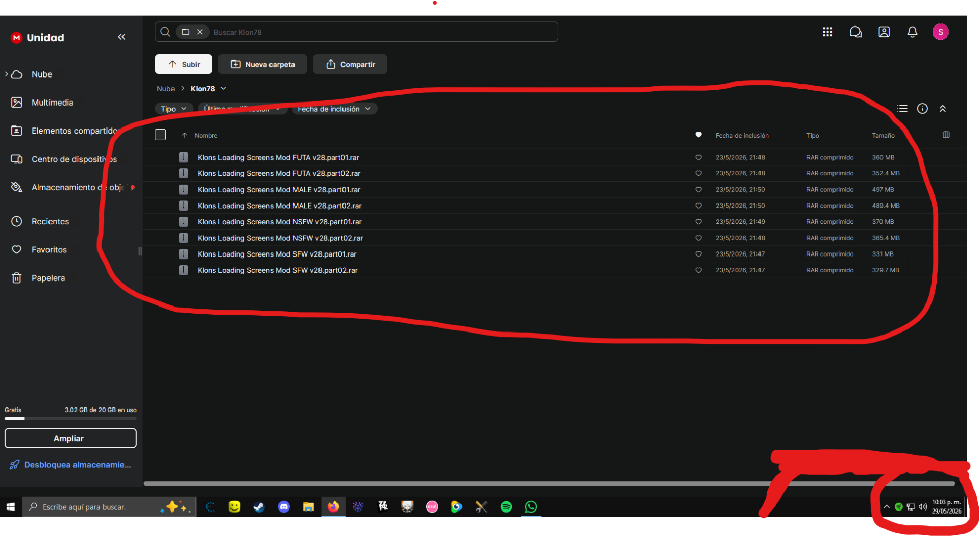Viewport: 980px width, 536px height.
Task: Open WhatsApp from the taskbar
Action: click(x=531, y=506)
